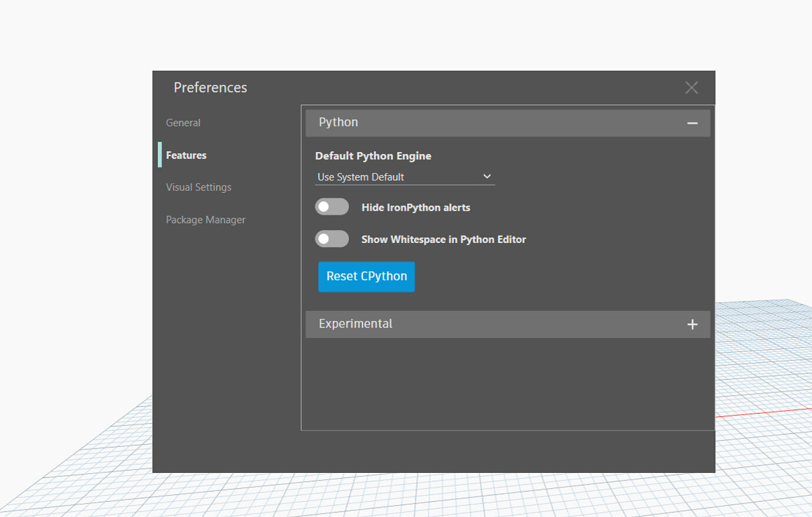Stay on the Features preferences page
This screenshot has height=517, width=812.
click(186, 155)
